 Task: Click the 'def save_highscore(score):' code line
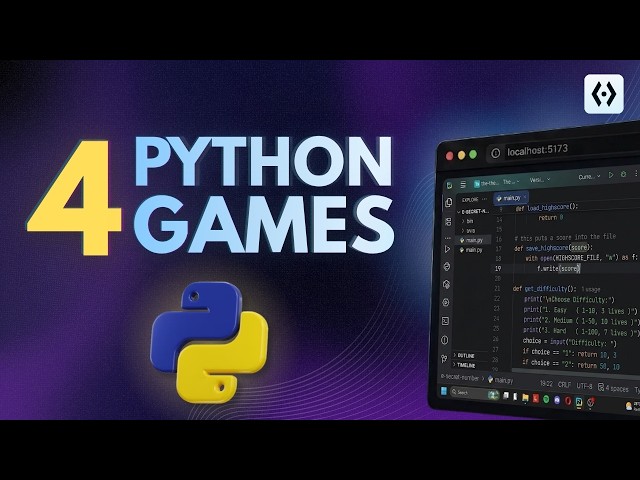point(553,248)
